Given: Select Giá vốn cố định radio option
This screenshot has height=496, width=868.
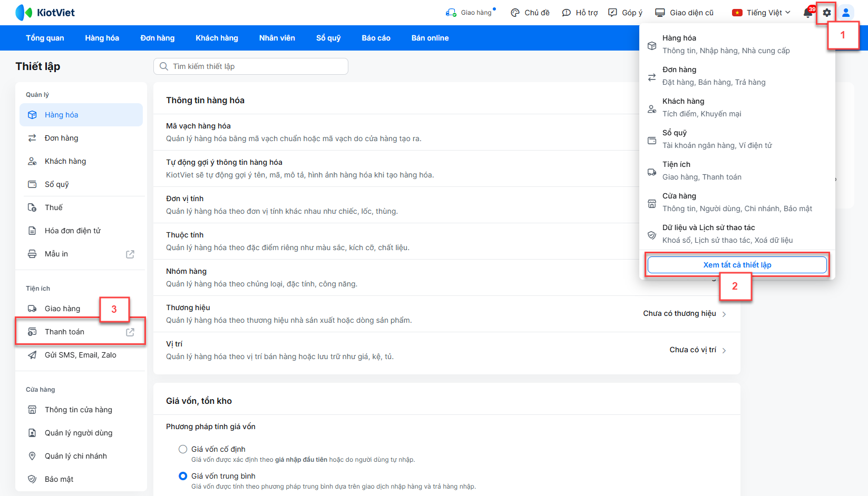Looking at the screenshot, I should [183, 449].
